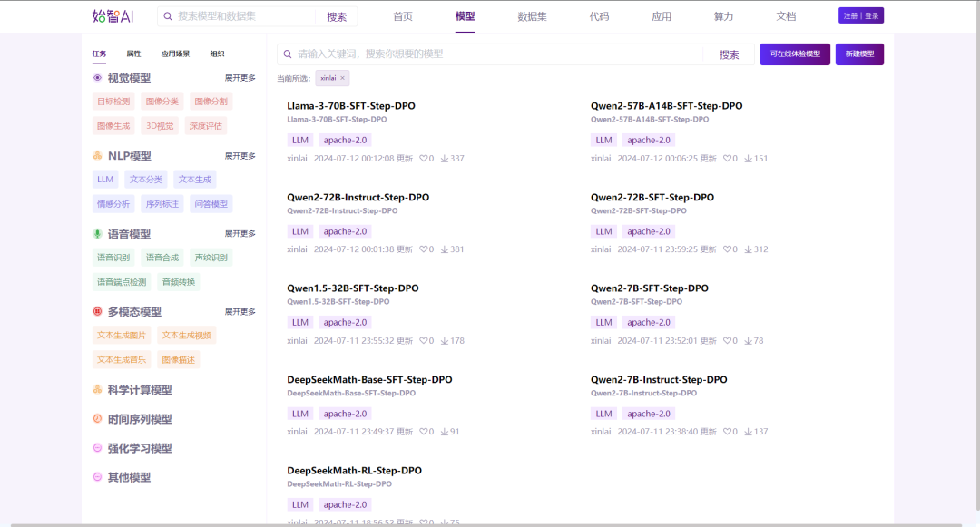Viewport: 980px width, 527px height.
Task: Like the Llama-3-70B-SFT-Step-DPO model via heart icon
Action: tap(423, 159)
